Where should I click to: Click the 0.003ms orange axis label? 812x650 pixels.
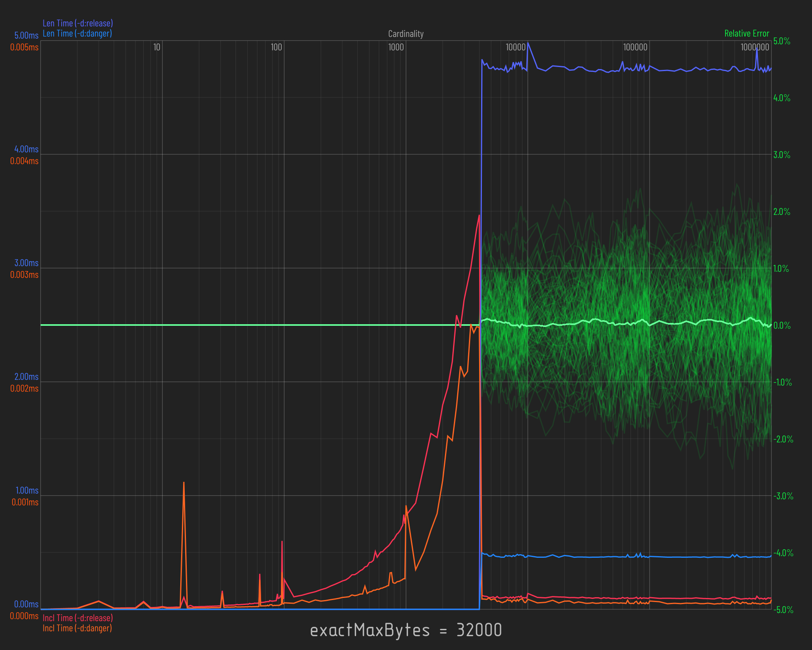pyautogui.click(x=24, y=275)
